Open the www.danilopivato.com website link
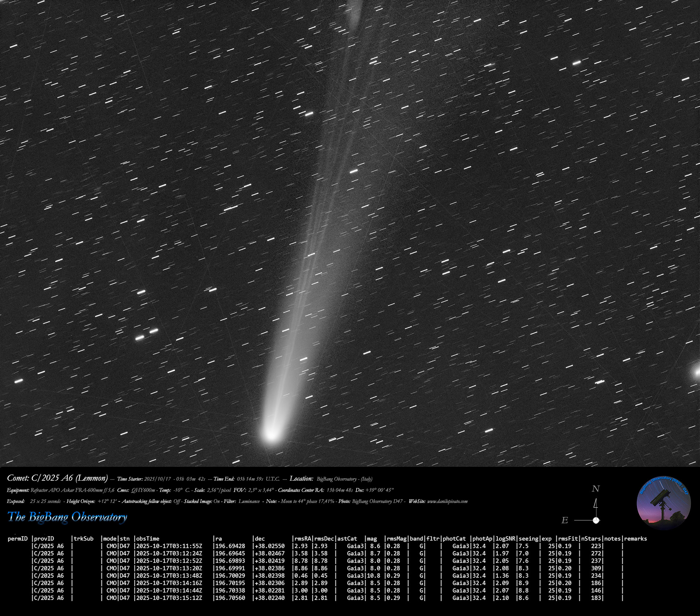 447,501
